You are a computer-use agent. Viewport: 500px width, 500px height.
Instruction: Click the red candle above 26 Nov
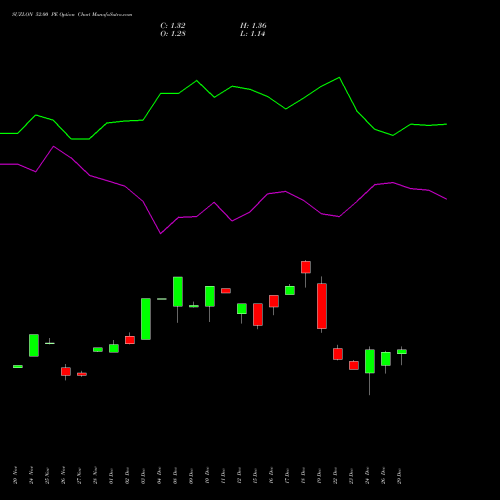(x=66, y=371)
